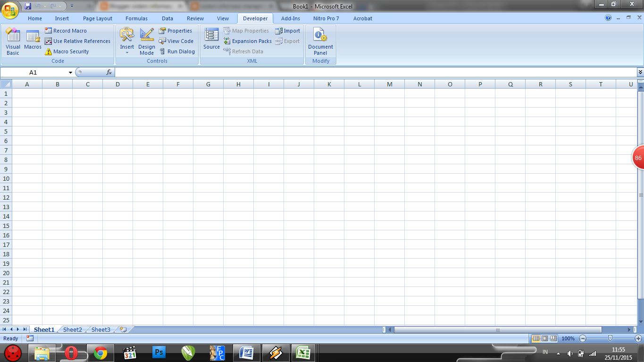Switch to the View tab
The image size is (644, 362).
(x=223, y=18)
